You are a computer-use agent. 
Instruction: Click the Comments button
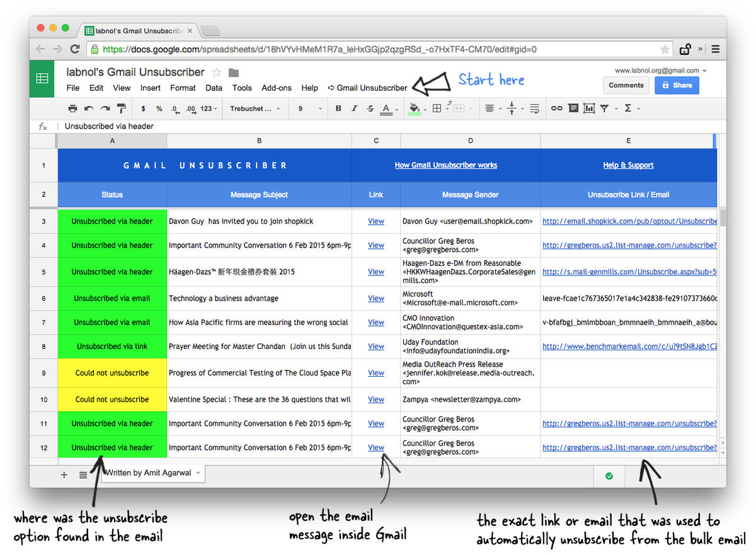coord(626,85)
